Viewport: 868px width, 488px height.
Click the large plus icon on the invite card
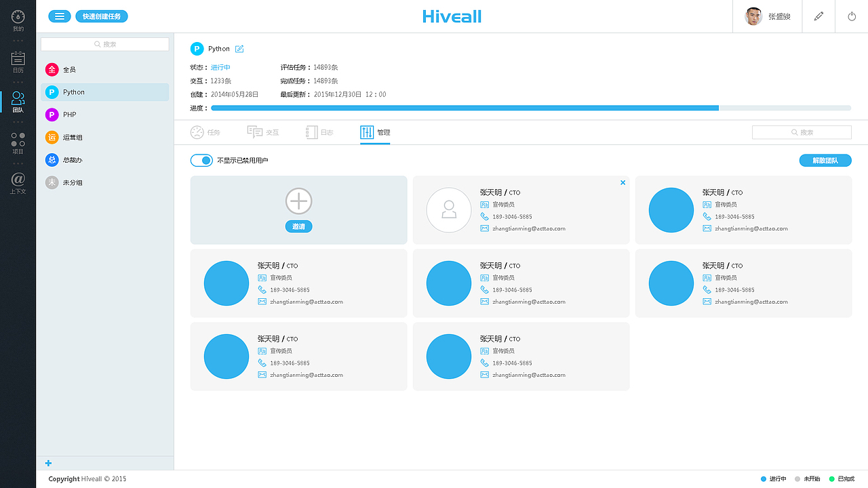pyautogui.click(x=298, y=201)
